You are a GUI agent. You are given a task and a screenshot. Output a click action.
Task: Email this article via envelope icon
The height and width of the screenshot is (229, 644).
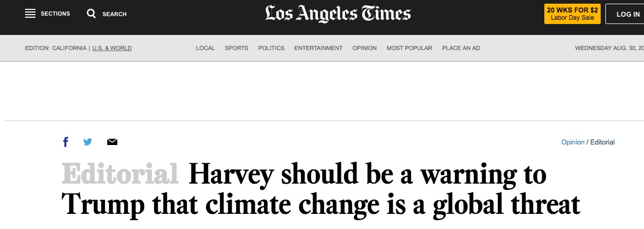click(112, 142)
